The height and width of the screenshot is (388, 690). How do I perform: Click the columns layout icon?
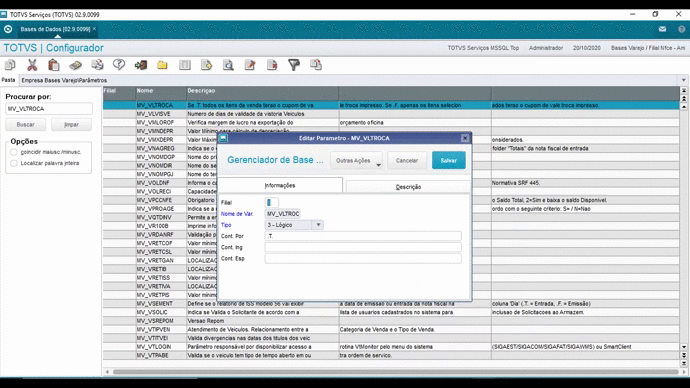tap(185, 65)
